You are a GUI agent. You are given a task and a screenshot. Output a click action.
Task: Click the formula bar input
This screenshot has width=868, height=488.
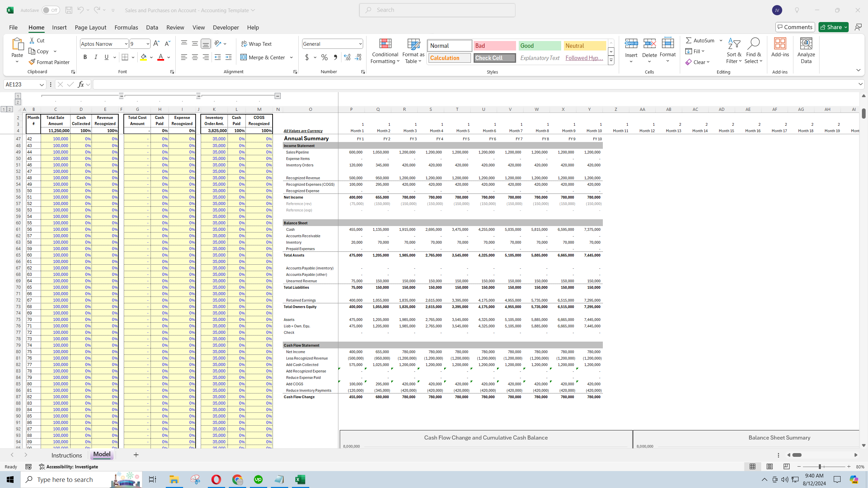(475, 84)
